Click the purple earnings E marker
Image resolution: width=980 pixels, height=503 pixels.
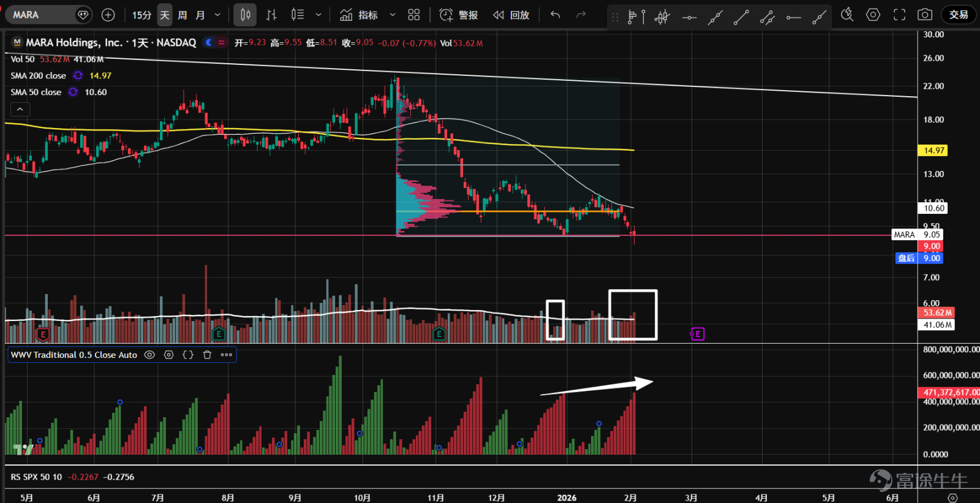697,334
